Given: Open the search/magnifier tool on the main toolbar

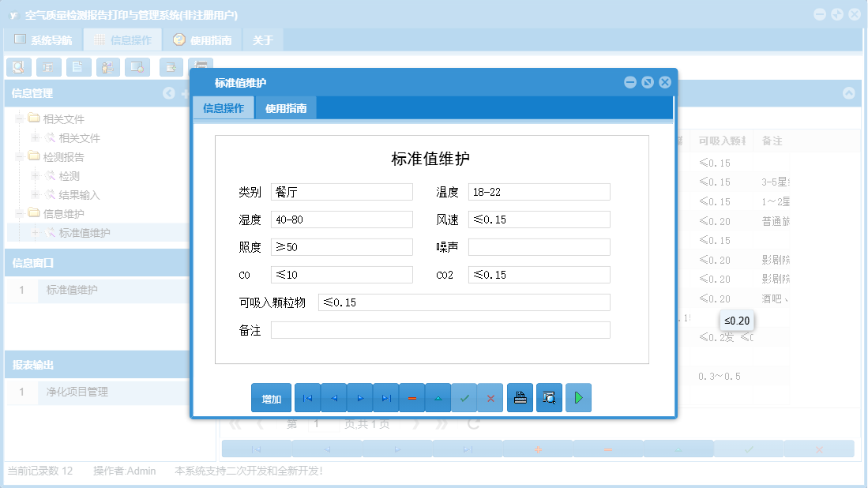Looking at the screenshot, I should point(18,67).
